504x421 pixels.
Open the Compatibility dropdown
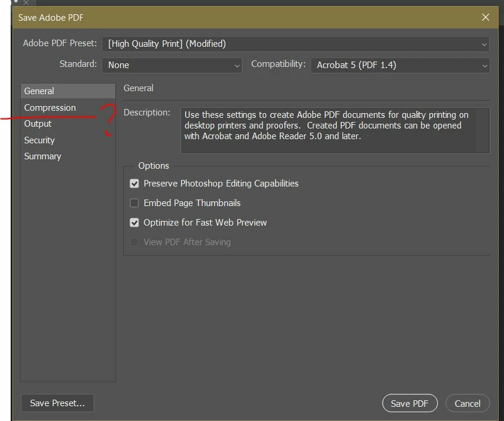pyautogui.click(x=400, y=65)
